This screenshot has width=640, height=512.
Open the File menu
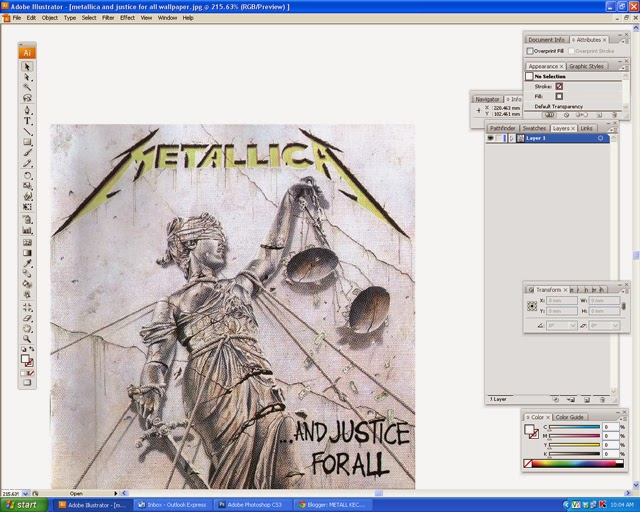17,18
